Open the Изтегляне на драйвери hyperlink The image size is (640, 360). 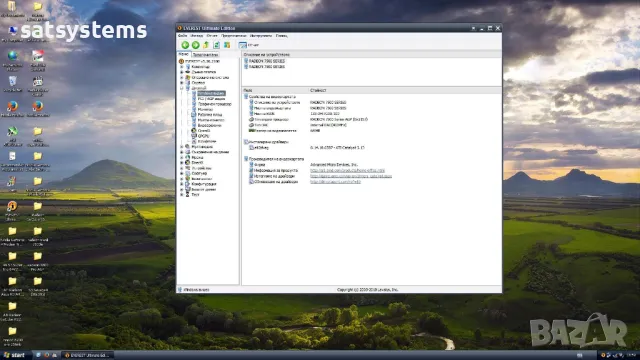pyautogui.click(x=351, y=176)
